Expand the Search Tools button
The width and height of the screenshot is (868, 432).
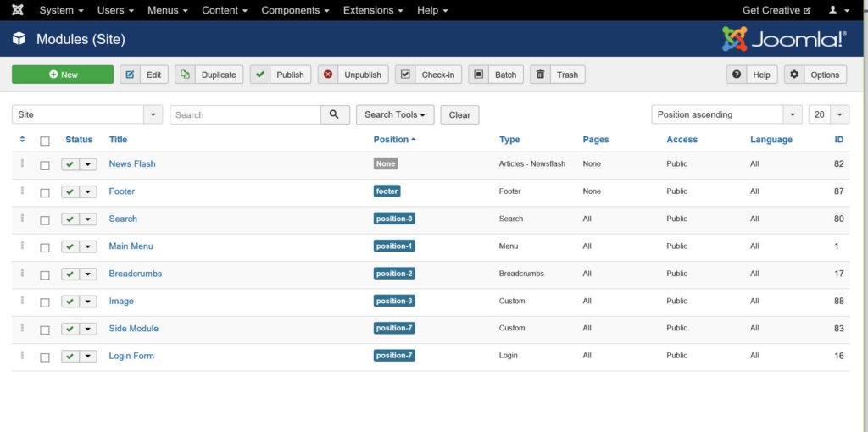pos(394,114)
